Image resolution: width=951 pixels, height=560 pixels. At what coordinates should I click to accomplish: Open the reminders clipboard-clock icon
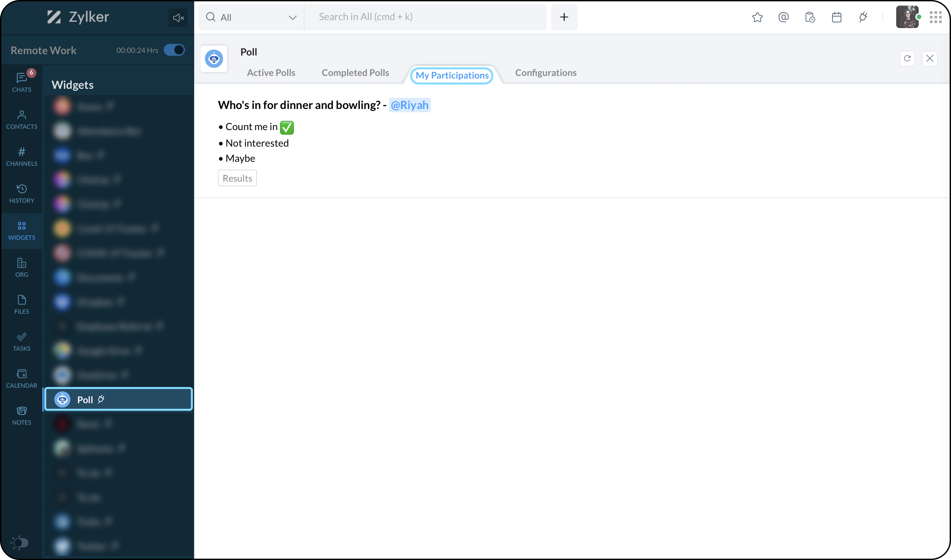810,17
